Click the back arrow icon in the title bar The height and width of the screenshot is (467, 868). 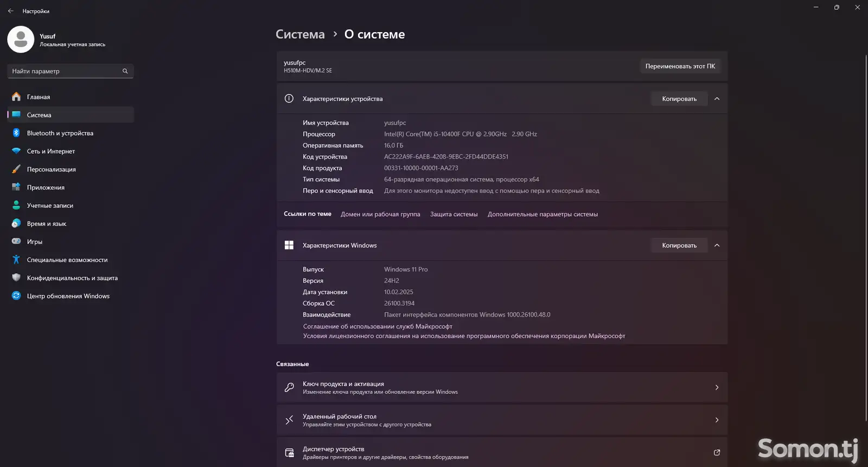click(10, 11)
